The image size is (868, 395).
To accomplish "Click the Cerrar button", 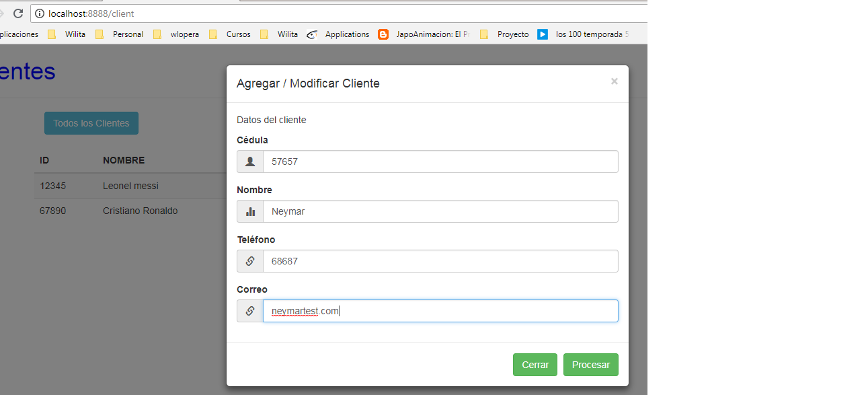I will (x=535, y=364).
